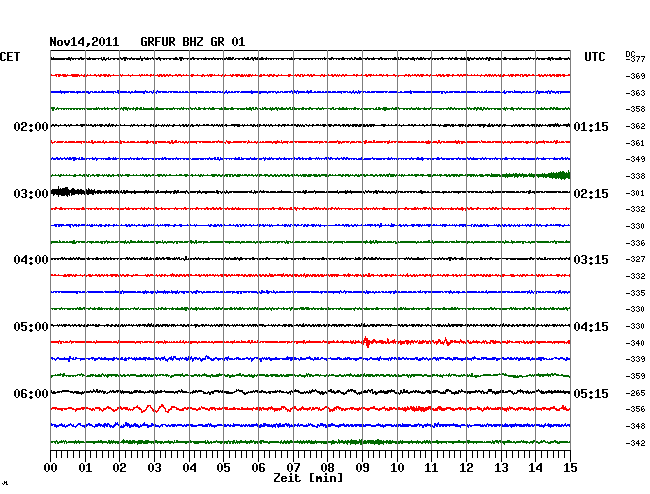Click the "Zeit [min]" axis title
Viewport: 650px width, 494px height.
pyautogui.click(x=308, y=478)
